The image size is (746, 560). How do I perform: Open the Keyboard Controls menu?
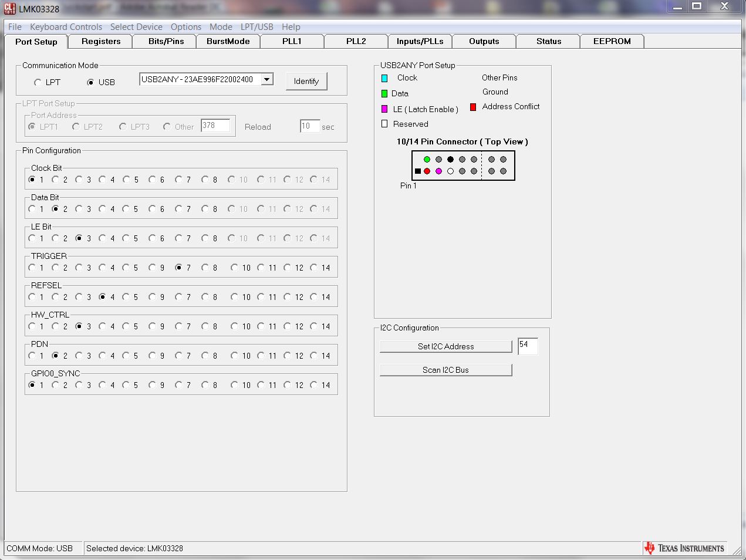click(66, 27)
